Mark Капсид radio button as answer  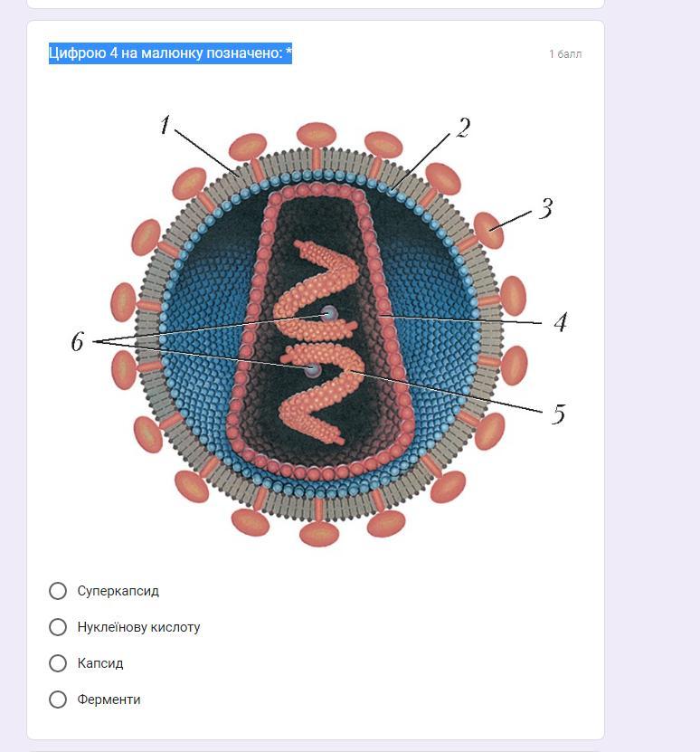tap(58, 663)
